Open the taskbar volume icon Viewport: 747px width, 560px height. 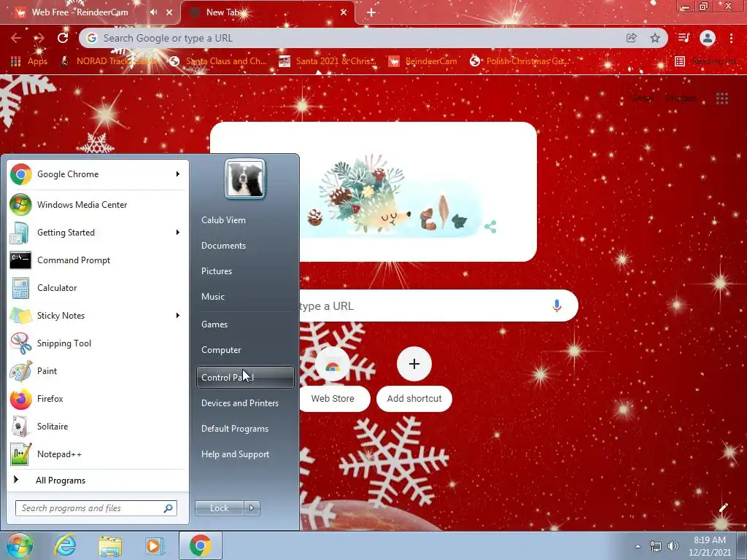coord(673,546)
